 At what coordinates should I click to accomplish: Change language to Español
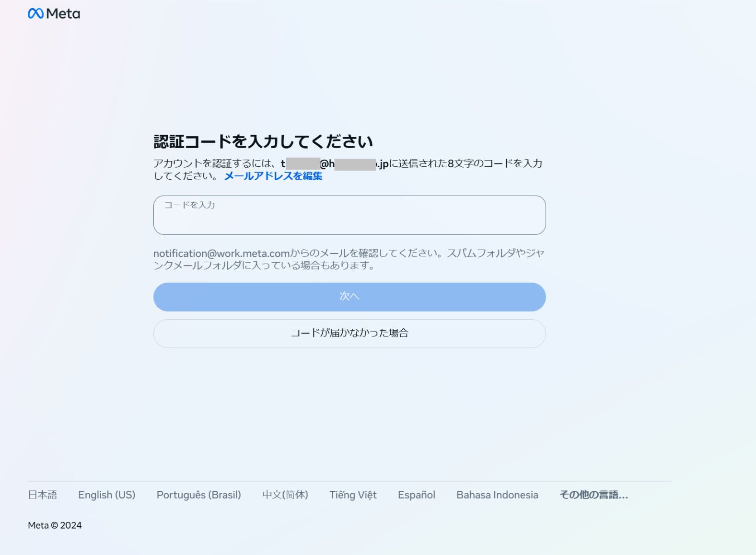click(416, 495)
